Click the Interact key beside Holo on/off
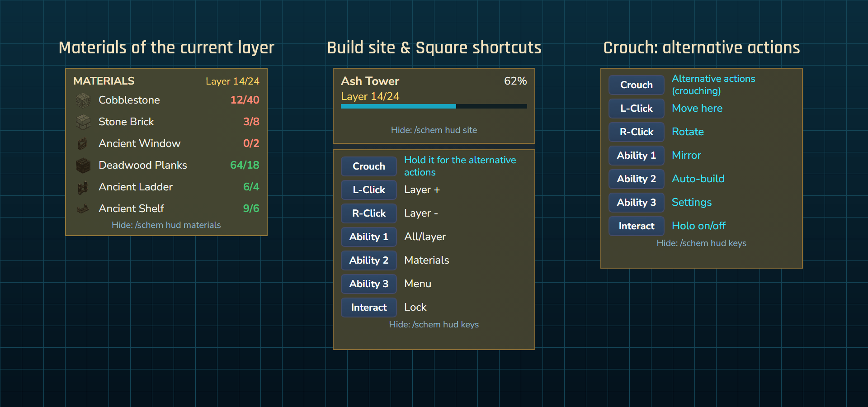The height and width of the screenshot is (407, 868). click(x=637, y=226)
